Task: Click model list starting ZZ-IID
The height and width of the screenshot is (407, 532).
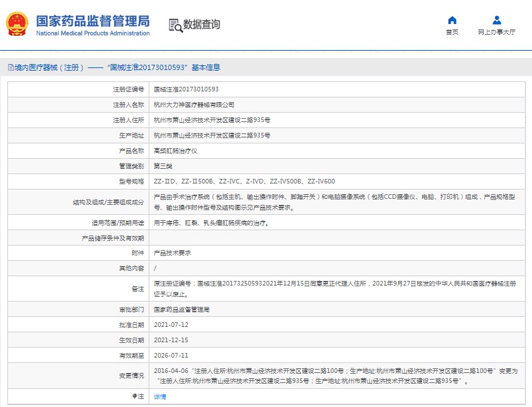Action: click(244, 181)
